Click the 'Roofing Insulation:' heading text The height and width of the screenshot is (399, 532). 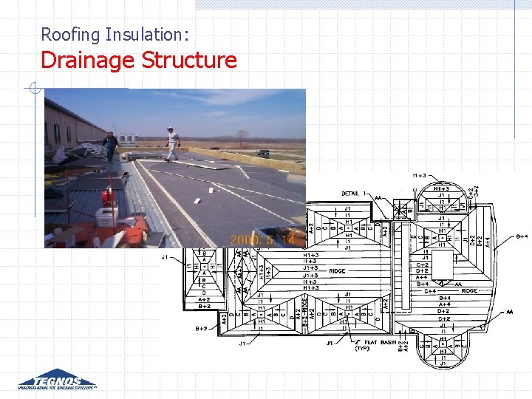tap(115, 35)
